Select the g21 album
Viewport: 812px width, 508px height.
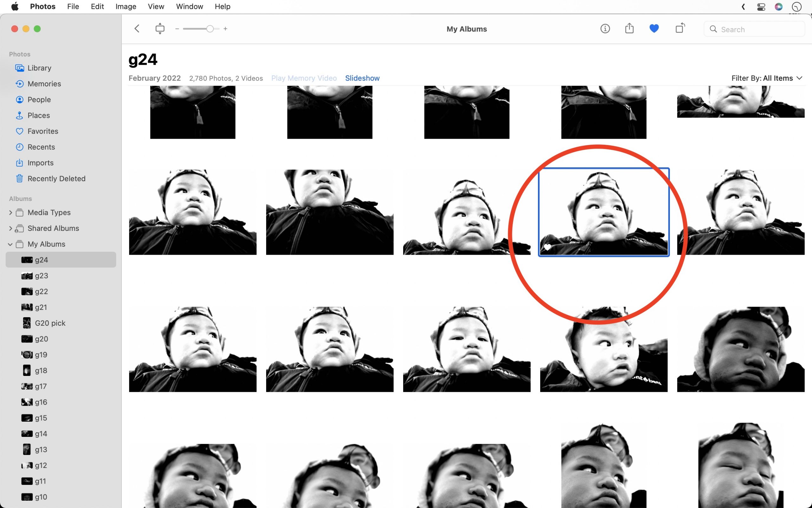(61, 307)
